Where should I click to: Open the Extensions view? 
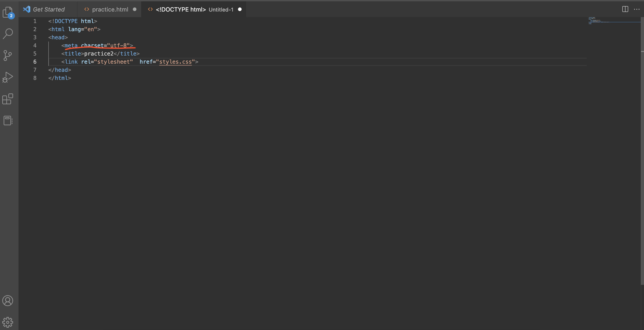tap(7, 99)
